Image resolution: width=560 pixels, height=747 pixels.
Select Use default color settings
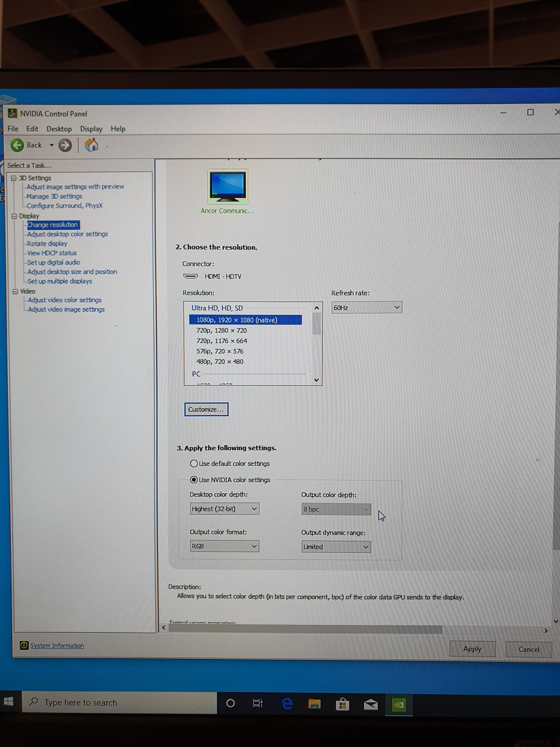point(194,464)
